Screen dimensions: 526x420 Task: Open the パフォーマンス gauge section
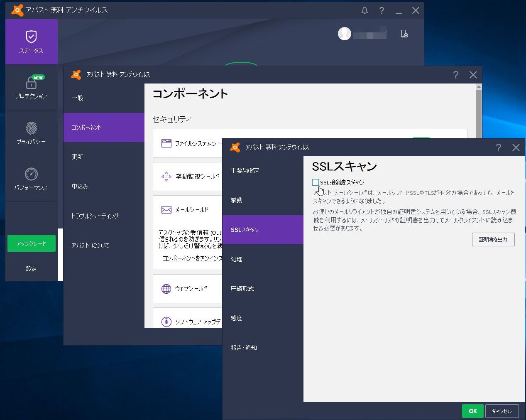pos(31,179)
